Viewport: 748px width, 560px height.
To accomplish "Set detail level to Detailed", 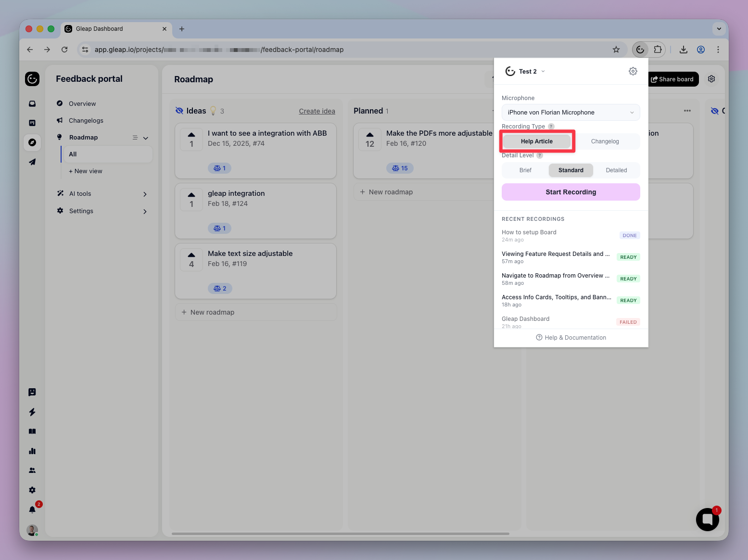I will [616, 170].
